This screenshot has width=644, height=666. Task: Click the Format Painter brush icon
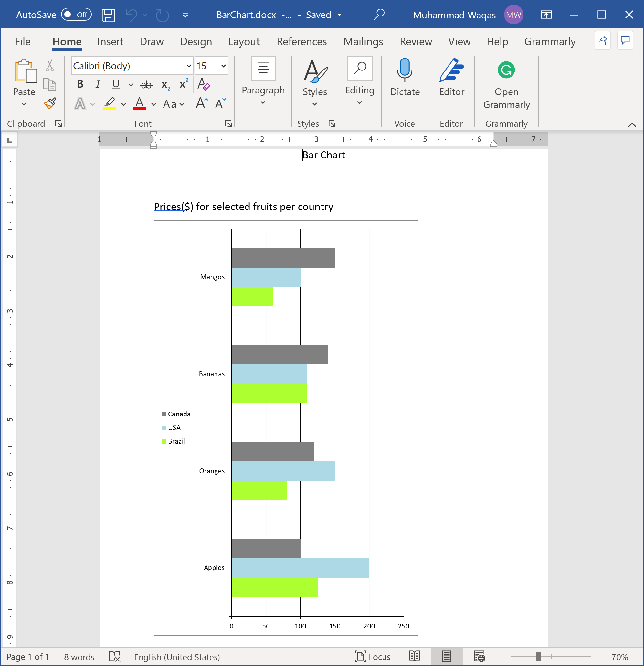(x=50, y=103)
